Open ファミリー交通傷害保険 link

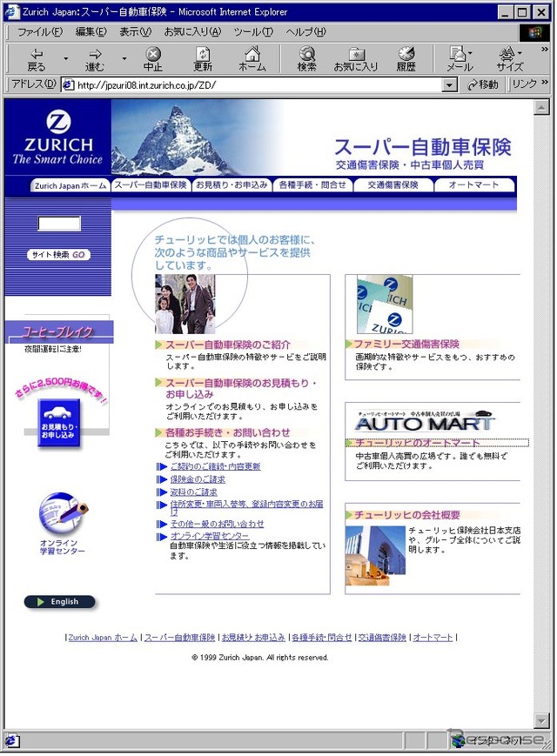click(406, 345)
